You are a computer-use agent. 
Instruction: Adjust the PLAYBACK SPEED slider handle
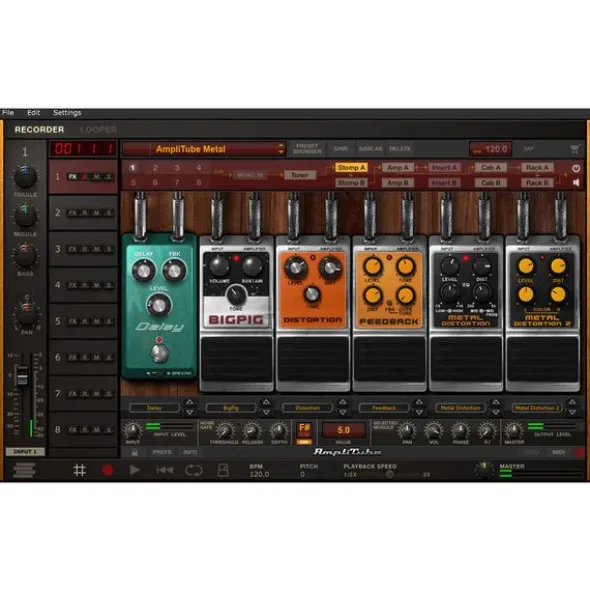[x=389, y=475]
